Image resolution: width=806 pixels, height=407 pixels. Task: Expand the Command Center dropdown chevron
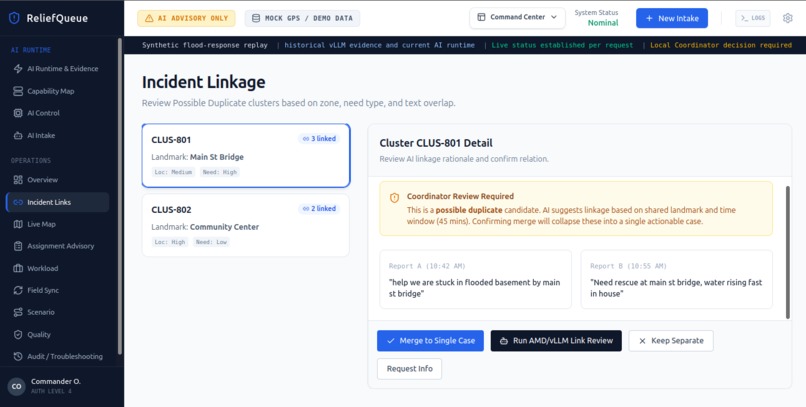[x=554, y=17]
